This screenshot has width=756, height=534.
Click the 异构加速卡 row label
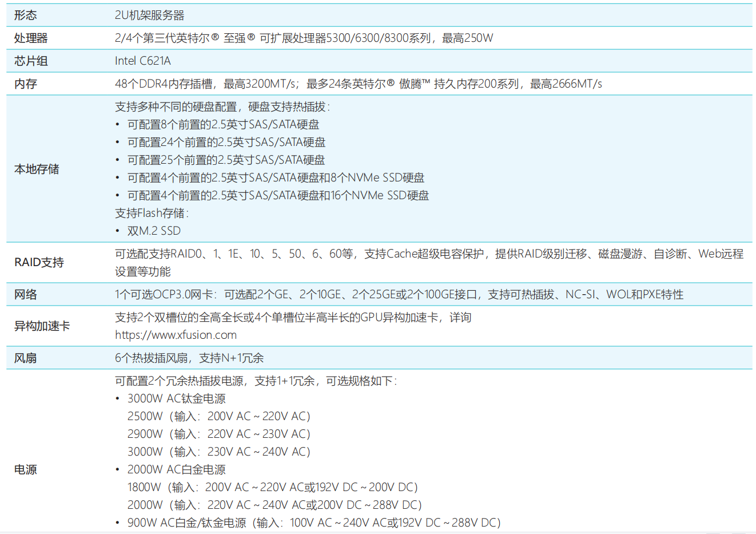tap(42, 326)
